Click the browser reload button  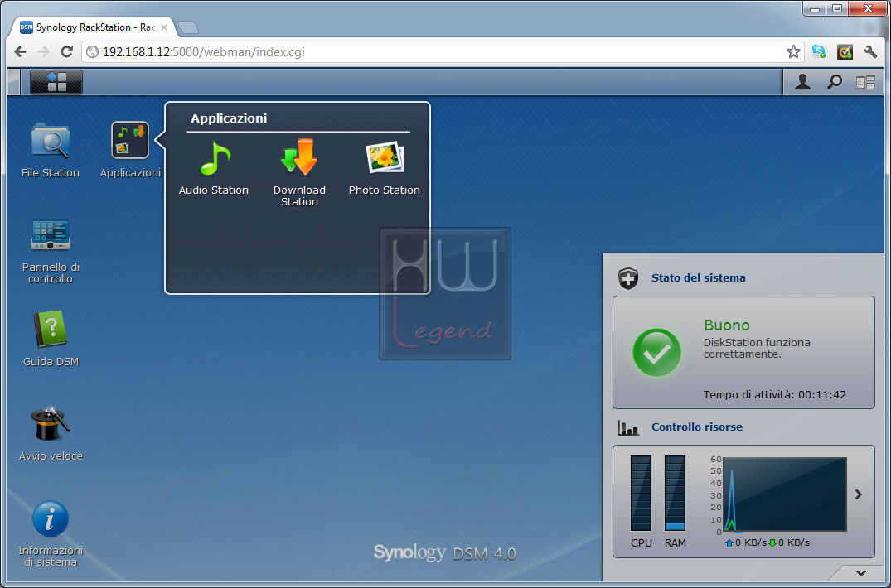66,51
